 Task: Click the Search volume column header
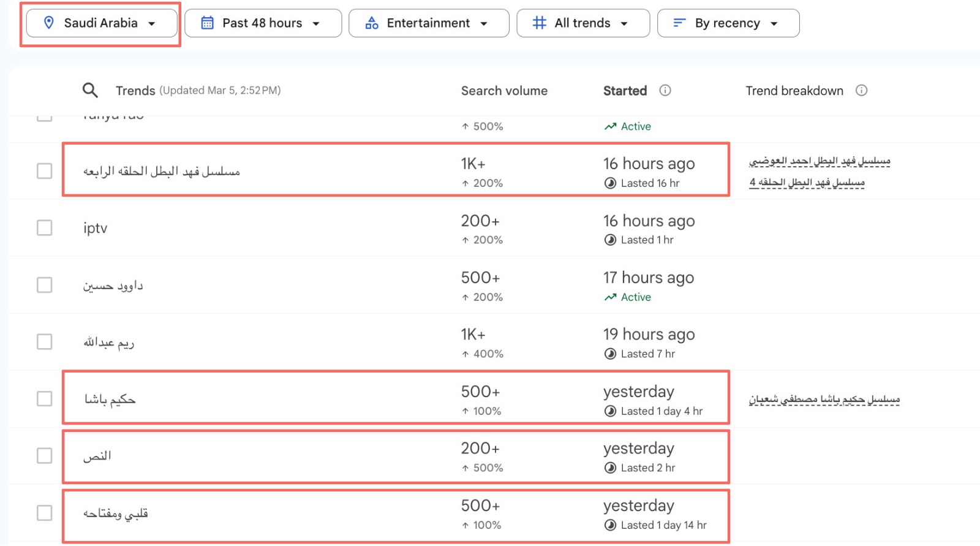(x=504, y=91)
